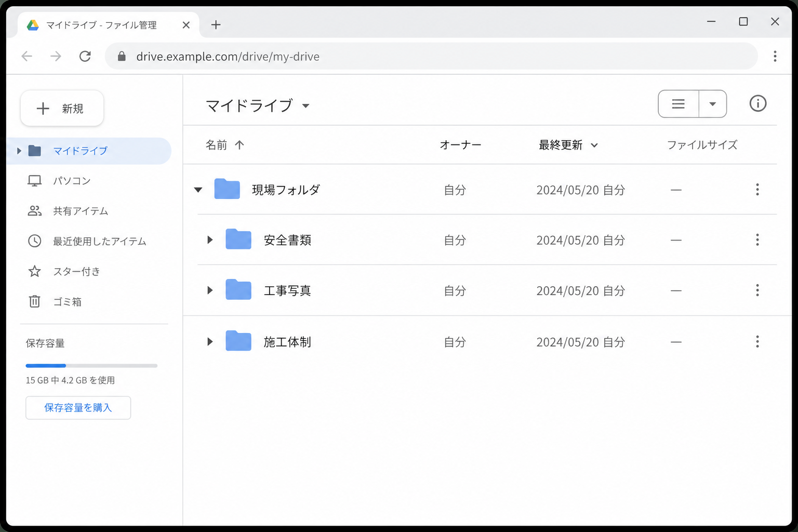The width and height of the screenshot is (798, 532).
Task: Collapse the 現場フォルダ folder
Action: (198, 190)
